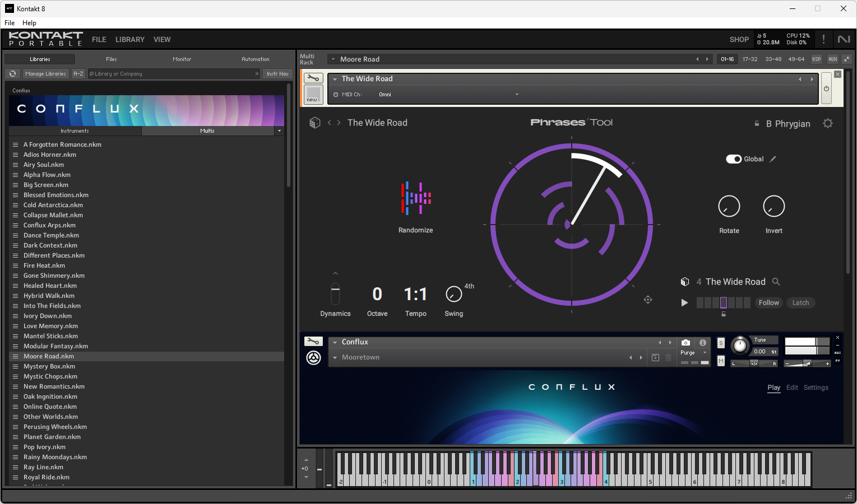This screenshot has width=857, height=504.
Task: Click the up arrow above Dynamics
Action: 335,274
